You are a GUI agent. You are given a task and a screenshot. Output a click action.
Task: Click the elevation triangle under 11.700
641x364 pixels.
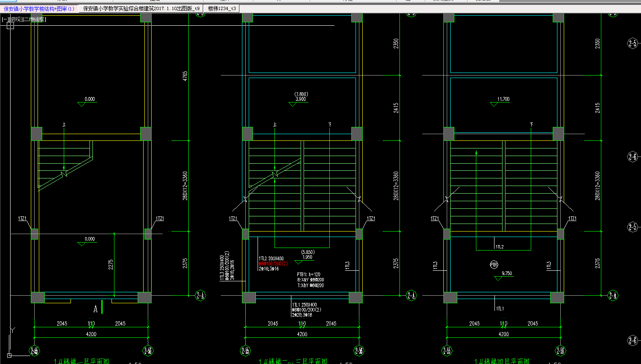point(494,104)
